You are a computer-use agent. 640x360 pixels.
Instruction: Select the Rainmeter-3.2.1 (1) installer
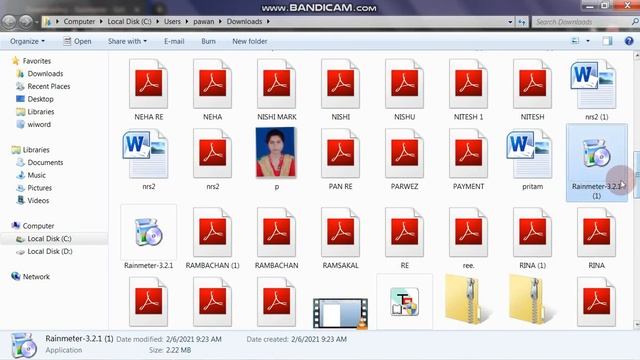596,163
